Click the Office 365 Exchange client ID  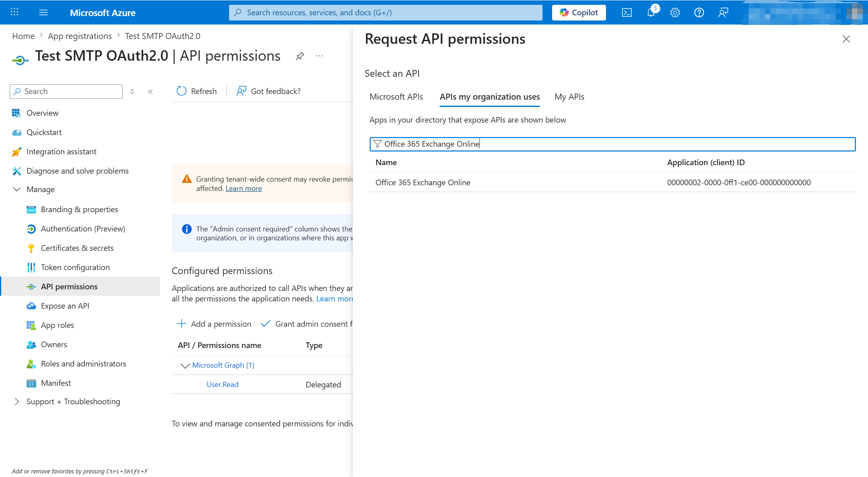coord(739,182)
